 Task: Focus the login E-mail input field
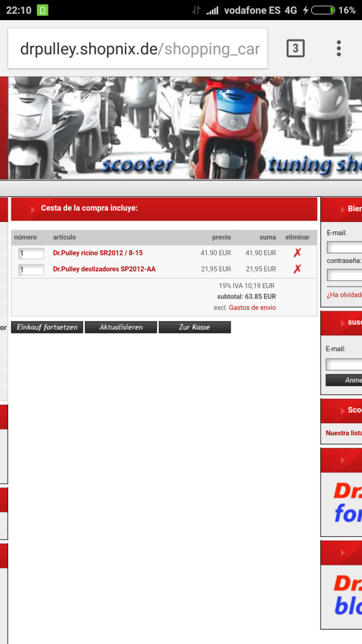[x=344, y=247]
